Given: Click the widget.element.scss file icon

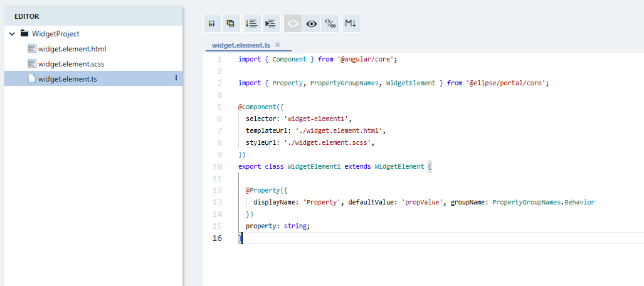Looking at the screenshot, I should (x=31, y=64).
